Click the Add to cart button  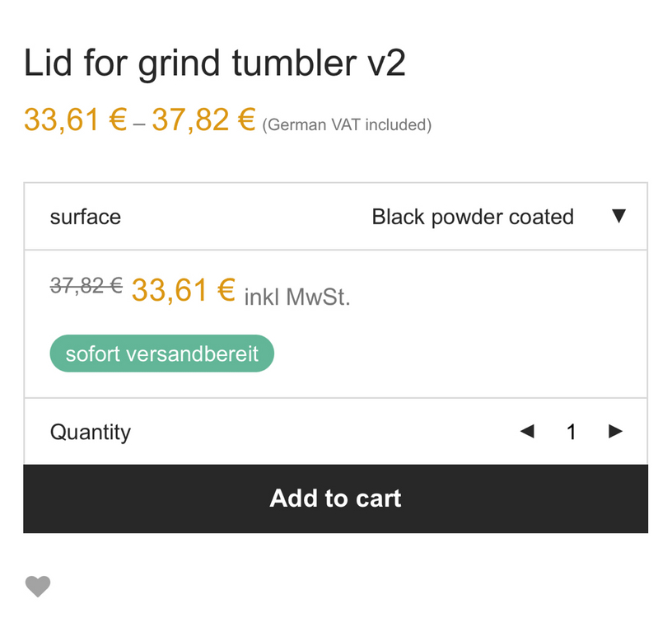[335, 499]
